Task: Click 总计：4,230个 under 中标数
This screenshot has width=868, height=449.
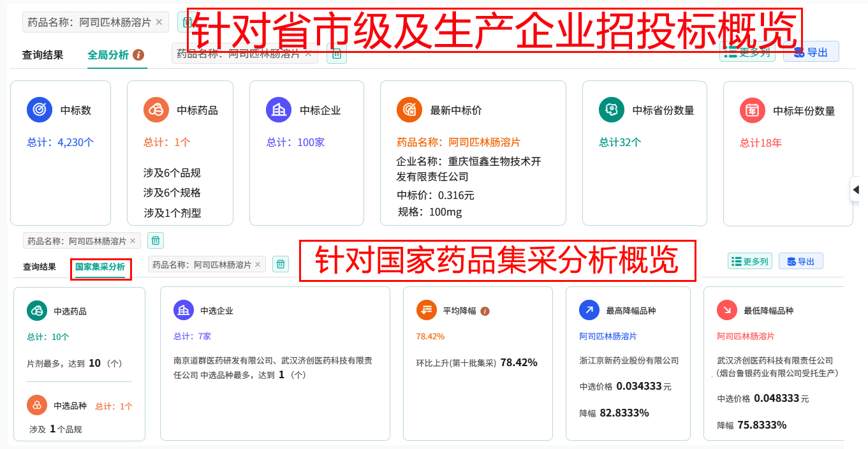Action: (x=61, y=142)
